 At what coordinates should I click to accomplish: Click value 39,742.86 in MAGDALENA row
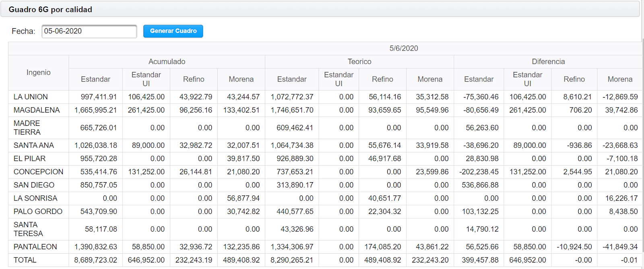tap(621, 110)
